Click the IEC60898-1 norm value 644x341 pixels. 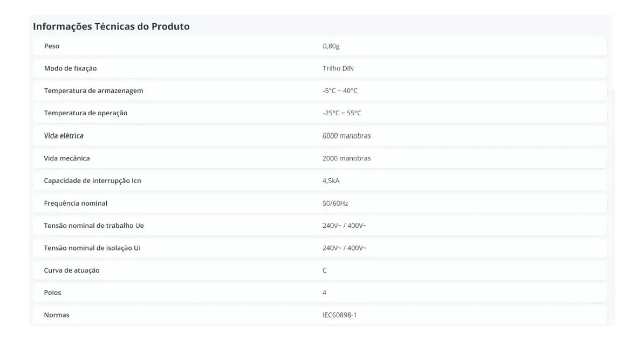pos(340,315)
